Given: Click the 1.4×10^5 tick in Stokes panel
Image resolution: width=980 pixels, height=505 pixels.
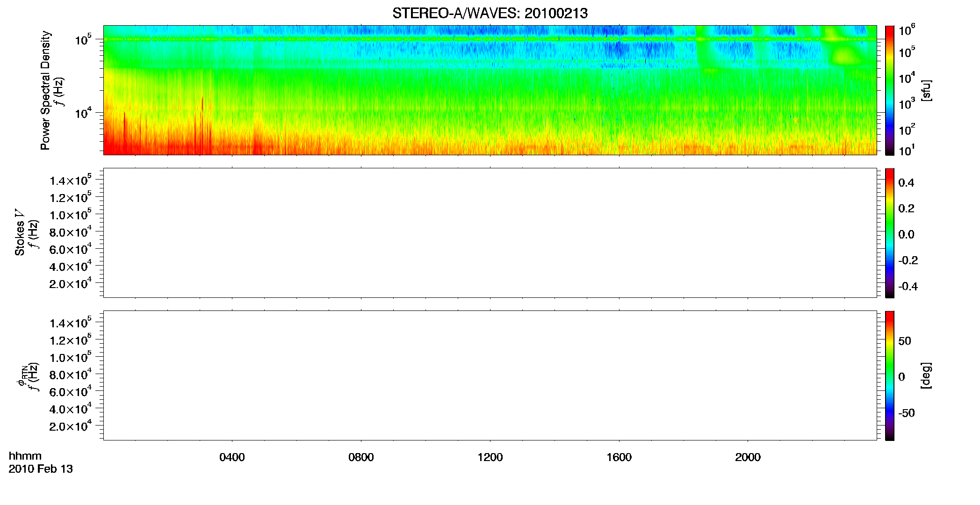Looking at the screenshot, I should pyautogui.click(x=71, y=180).
